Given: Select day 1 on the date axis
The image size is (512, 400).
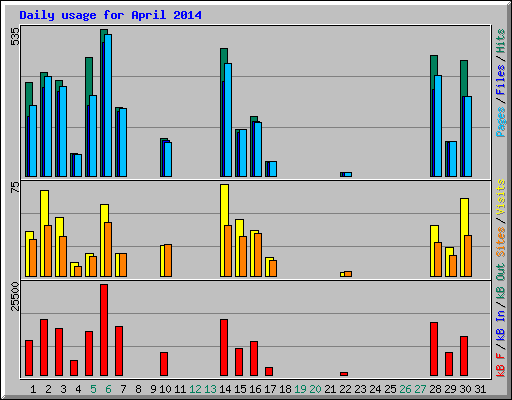Looking at the screenshot, I should click(x=33, y=389).
